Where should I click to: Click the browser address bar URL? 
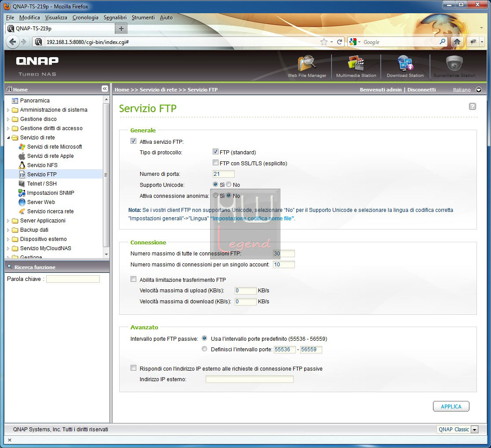coord(87,42)
